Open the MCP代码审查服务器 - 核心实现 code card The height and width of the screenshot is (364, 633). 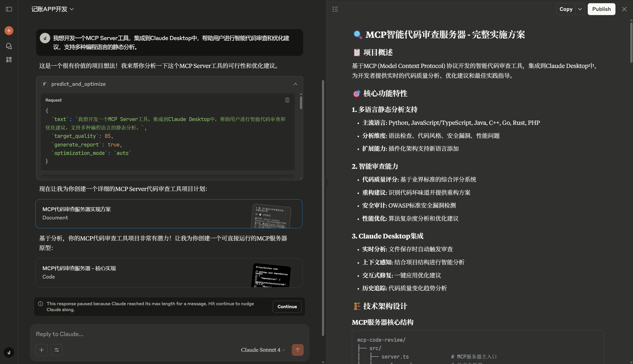[169, 273]
